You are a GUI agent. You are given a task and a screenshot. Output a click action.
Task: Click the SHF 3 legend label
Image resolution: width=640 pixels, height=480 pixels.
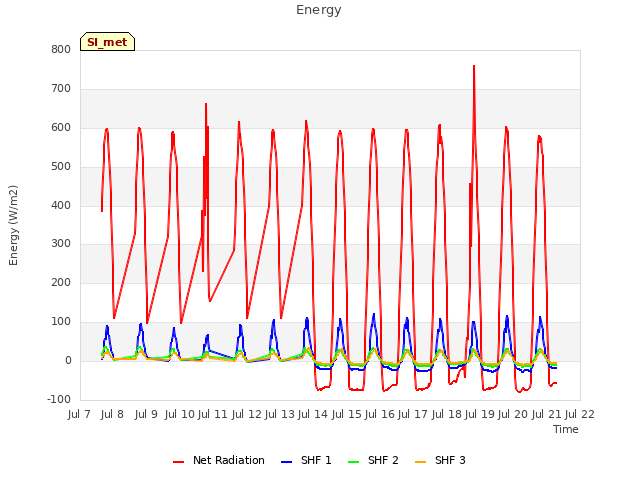point(450,460)
